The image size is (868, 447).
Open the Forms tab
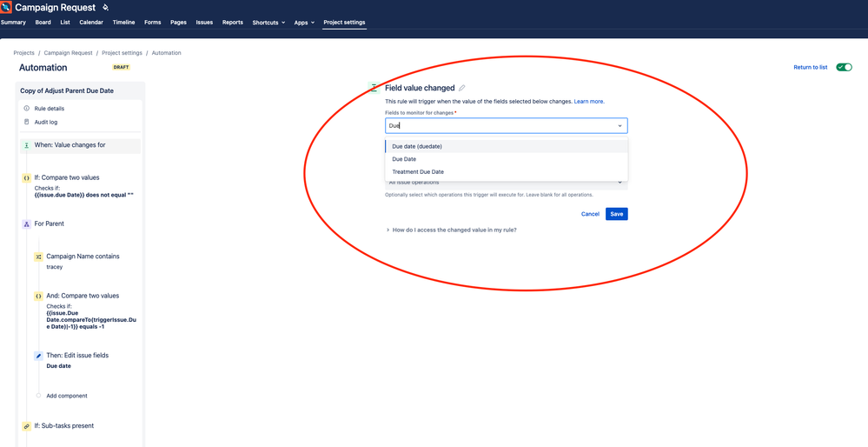coord(153,23)
